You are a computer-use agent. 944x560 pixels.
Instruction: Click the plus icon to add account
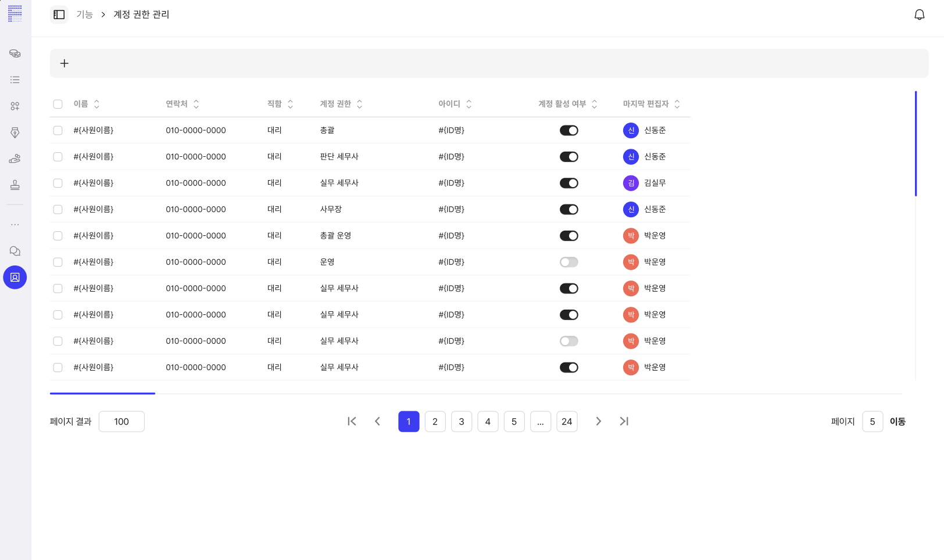coord(65,63)
